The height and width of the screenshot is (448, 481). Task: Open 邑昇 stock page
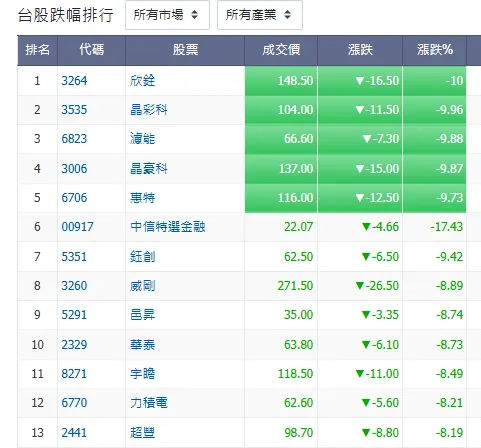pyautogui.click(x=143, y=315)
